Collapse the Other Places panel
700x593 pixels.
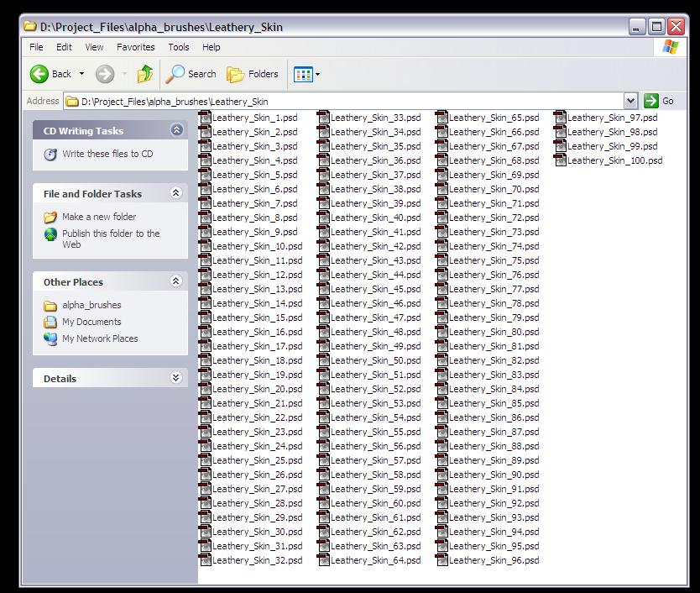[x=176, y=281]
